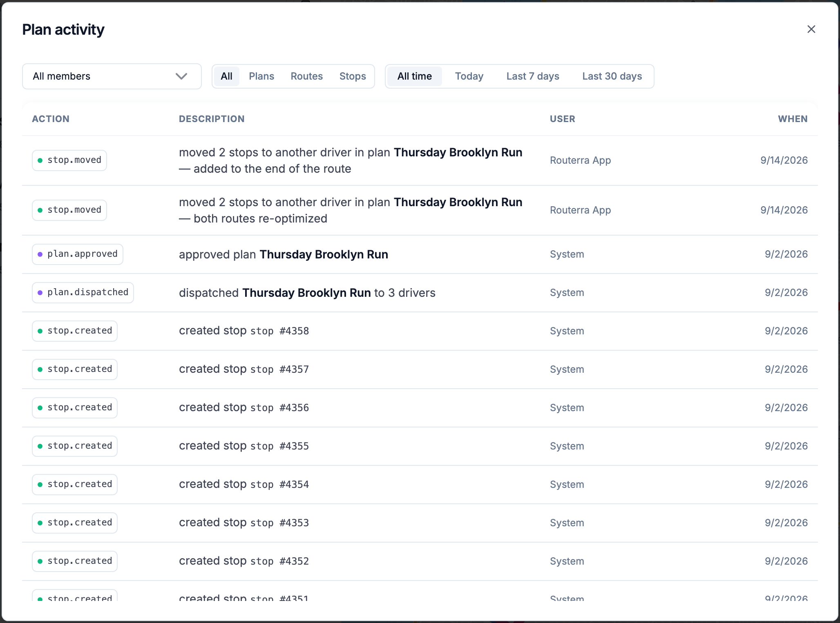Click stop.moved badge for end-of-route entry
The image size is (840, 623).
[69, 160]
